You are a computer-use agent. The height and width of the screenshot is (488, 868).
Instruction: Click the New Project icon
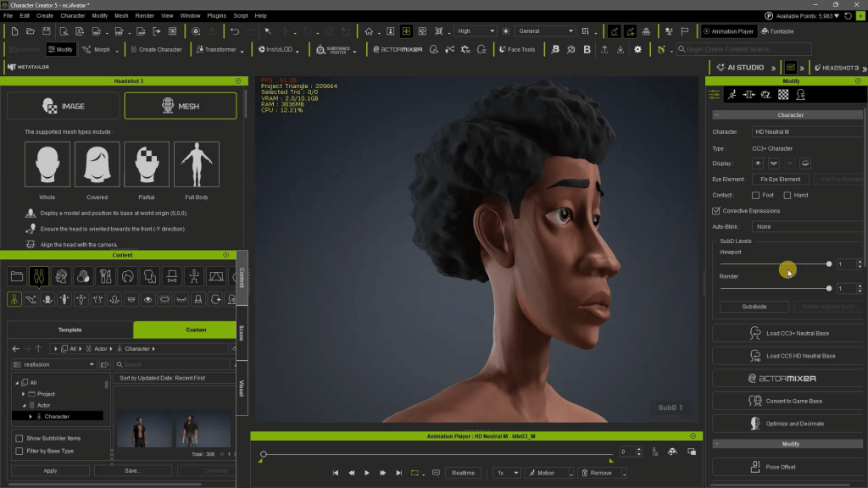click(14, 31)
